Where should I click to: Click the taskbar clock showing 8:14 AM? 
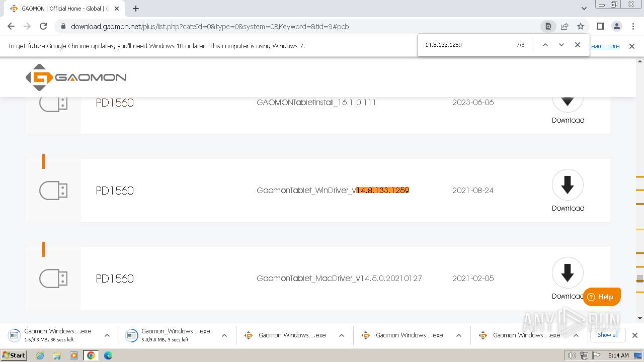click(x=618, y=355)
